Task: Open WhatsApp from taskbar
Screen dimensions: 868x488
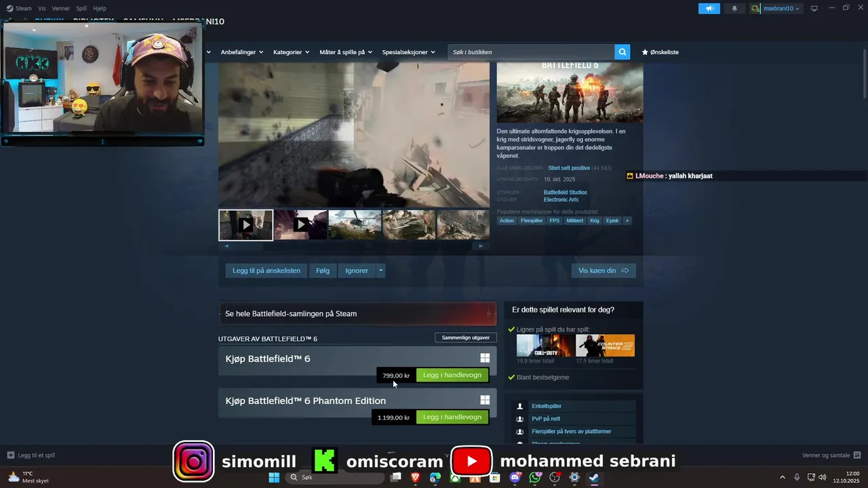Action: pos(535,477)
